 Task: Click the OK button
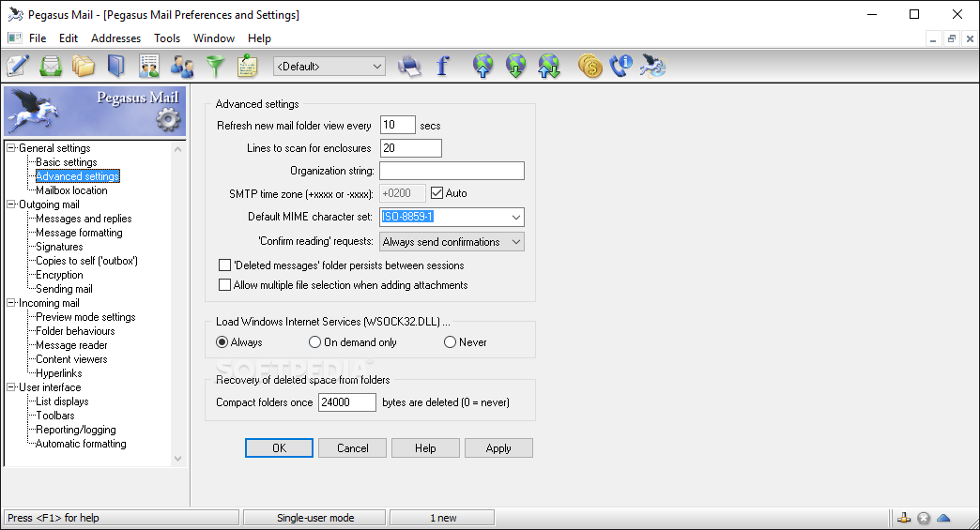[279, 448]
